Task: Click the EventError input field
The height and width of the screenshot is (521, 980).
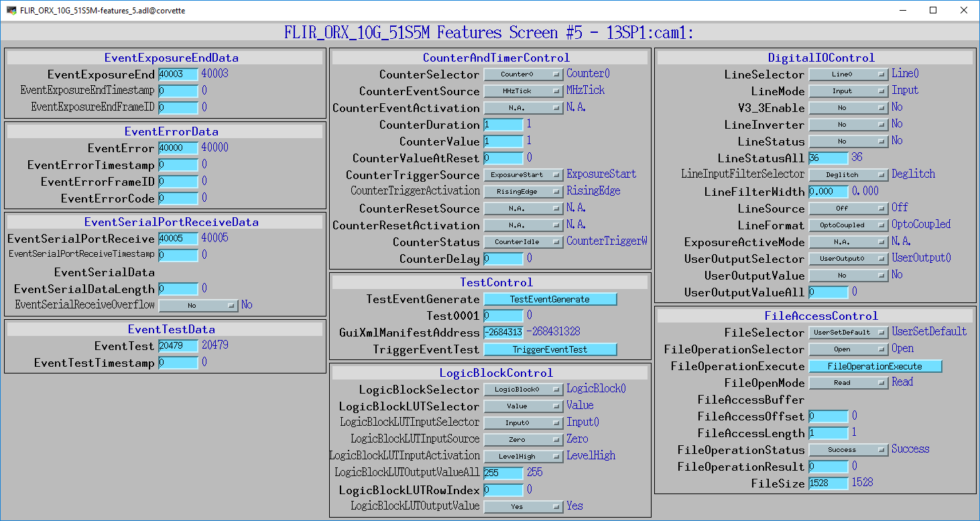Action: [x=178, y=148]
